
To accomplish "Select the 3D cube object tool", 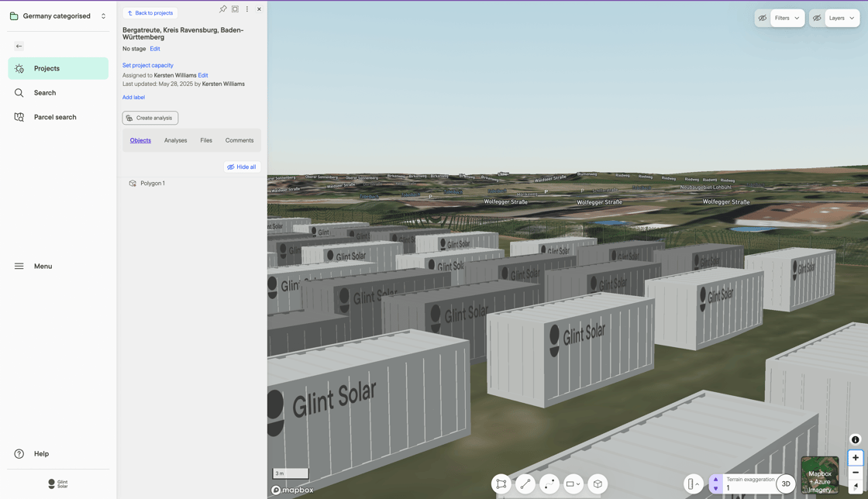I will (x=598, y=484).
